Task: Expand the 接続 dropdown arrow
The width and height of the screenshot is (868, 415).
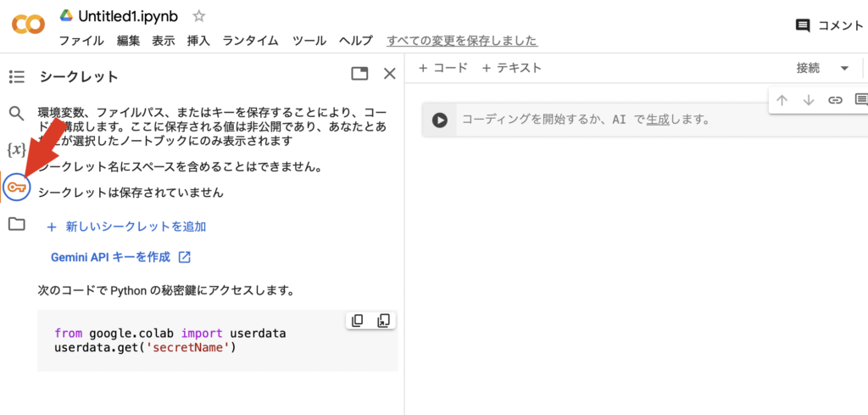Action: coord(844,68)
